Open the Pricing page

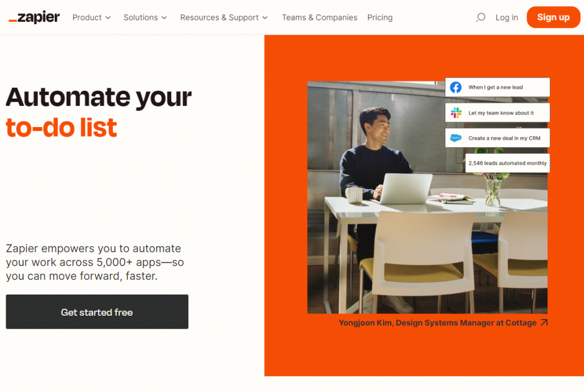380,18
